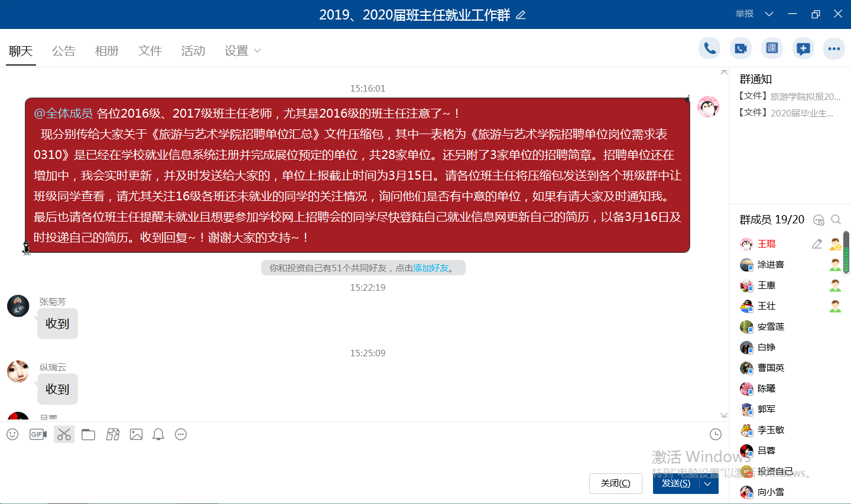This screenshot has height=504, width=851.
Task: Insert a picture using image icon
Action: [136, 435]
